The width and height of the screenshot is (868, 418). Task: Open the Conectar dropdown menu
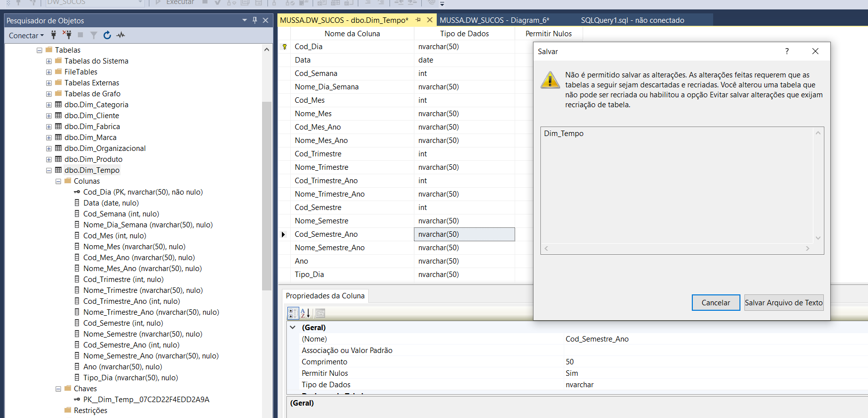[x=26, y=35]
